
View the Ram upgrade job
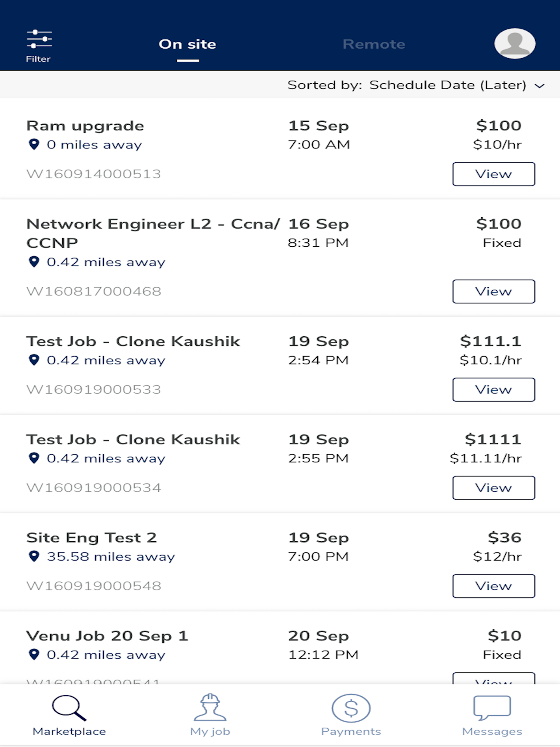[494, 174]
